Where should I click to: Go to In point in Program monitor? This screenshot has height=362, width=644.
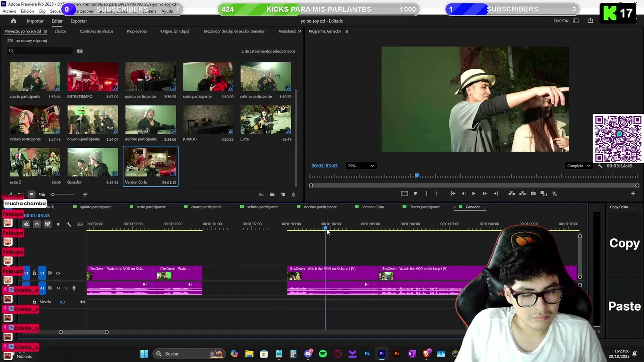click(453, 193)
